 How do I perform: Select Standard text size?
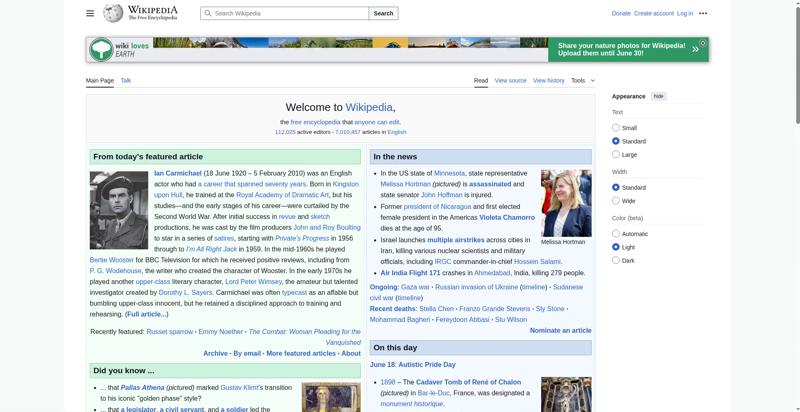[x=616, y=141]
